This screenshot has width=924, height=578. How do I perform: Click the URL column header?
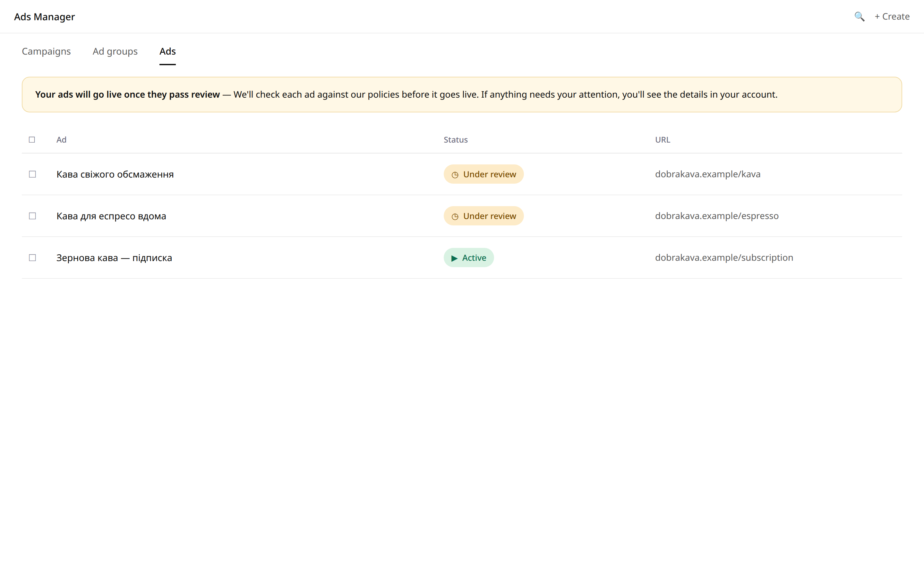click(663, 140)
